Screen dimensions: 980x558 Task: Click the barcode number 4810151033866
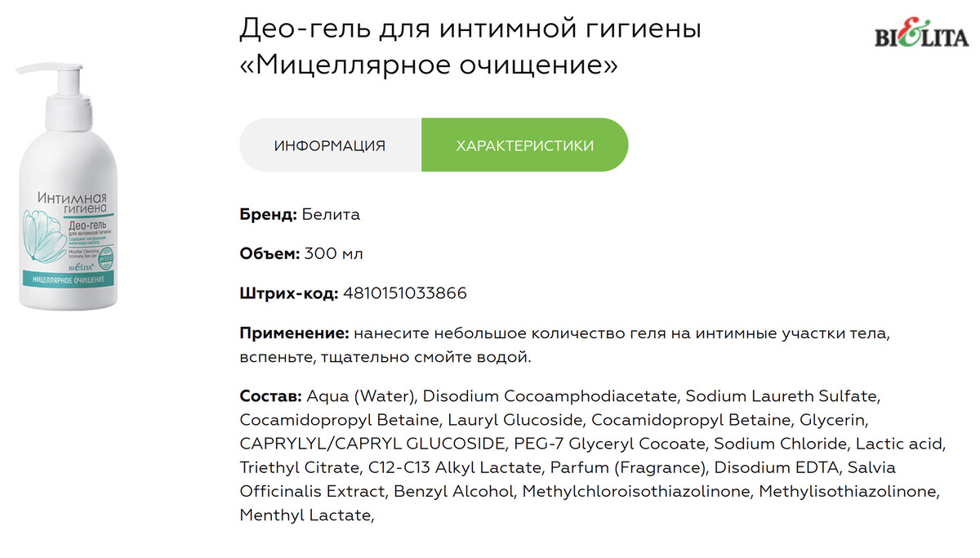pyautogui.click(x=405, y=293)
